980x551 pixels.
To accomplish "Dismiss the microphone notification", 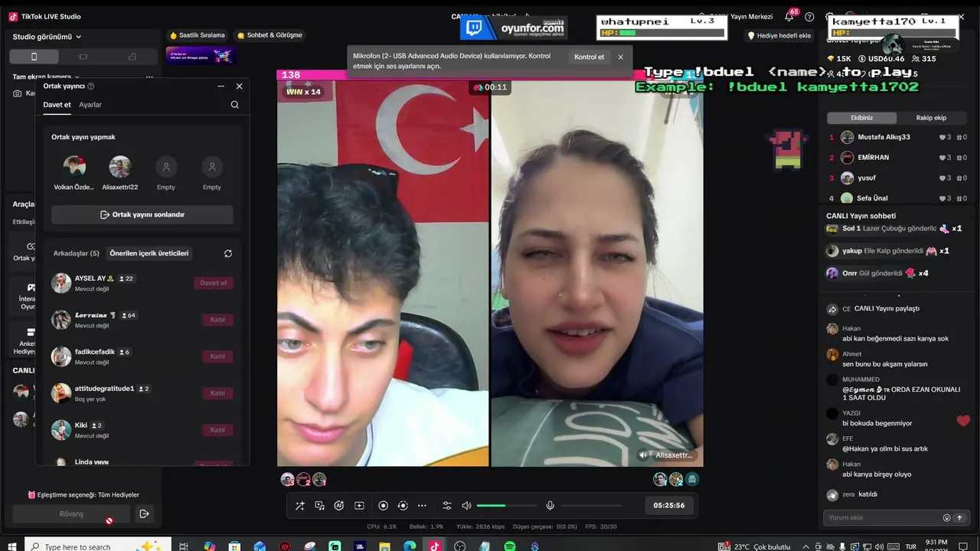I will [620, 57].
